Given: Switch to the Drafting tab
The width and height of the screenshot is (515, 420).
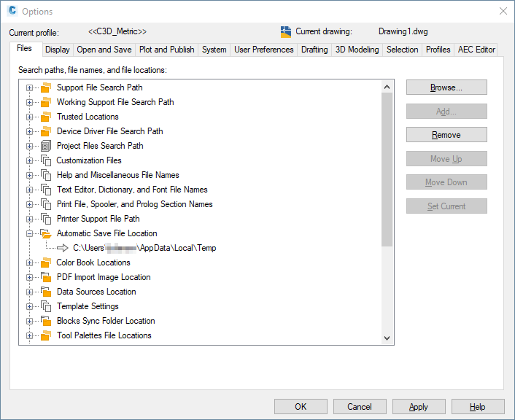Looking at the screenshot, I should pyautogui.click(x=314, y=50).
